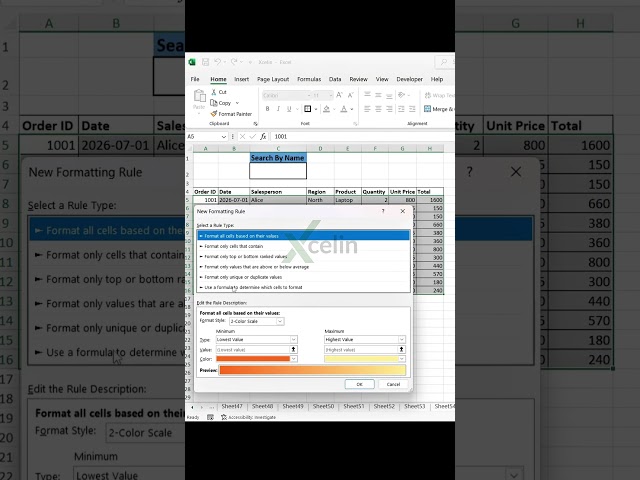The image size is (640, 480).
Task: Click the Merge & Center icon
Action: [x=427, y=109]
